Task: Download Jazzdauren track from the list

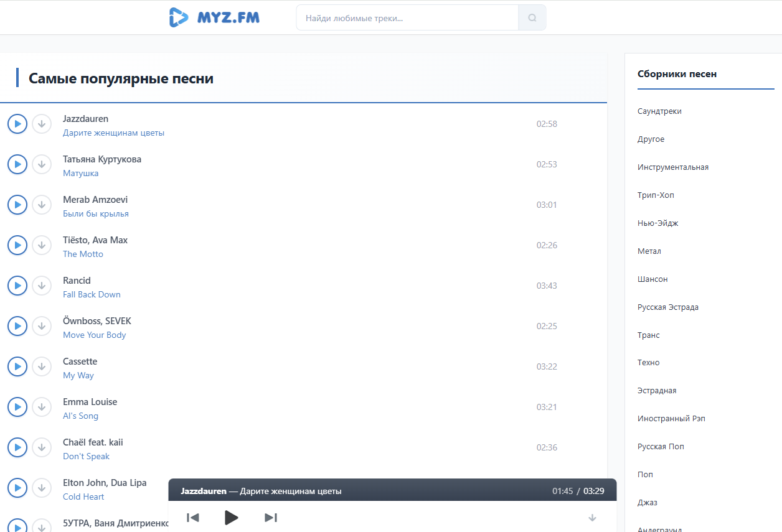Action: pos(42,124)
